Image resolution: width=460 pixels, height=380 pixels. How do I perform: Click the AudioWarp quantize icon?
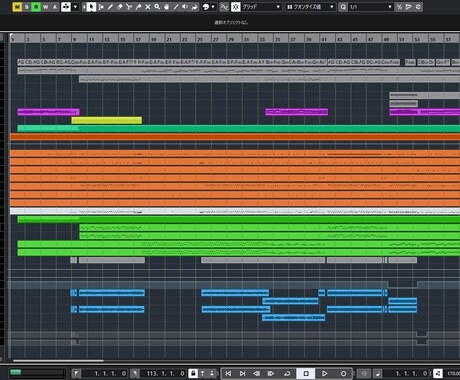click(408, 7)
